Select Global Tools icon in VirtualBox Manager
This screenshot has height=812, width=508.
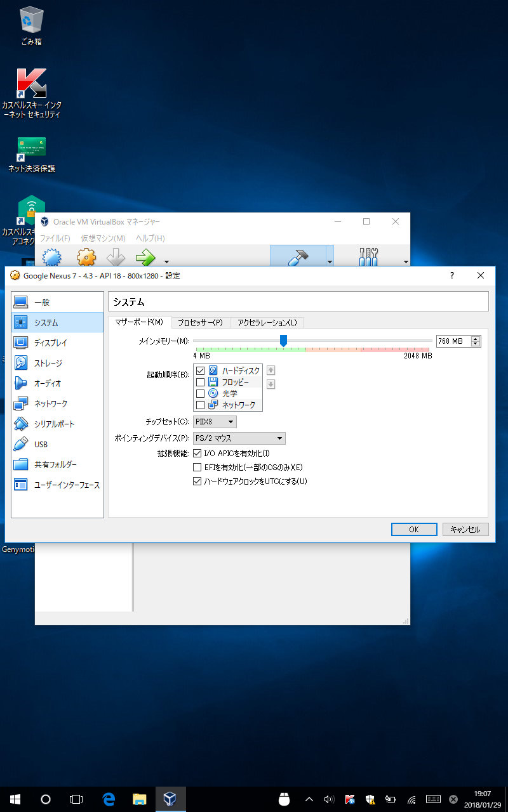pyautogui.click(x=368, y=257)
